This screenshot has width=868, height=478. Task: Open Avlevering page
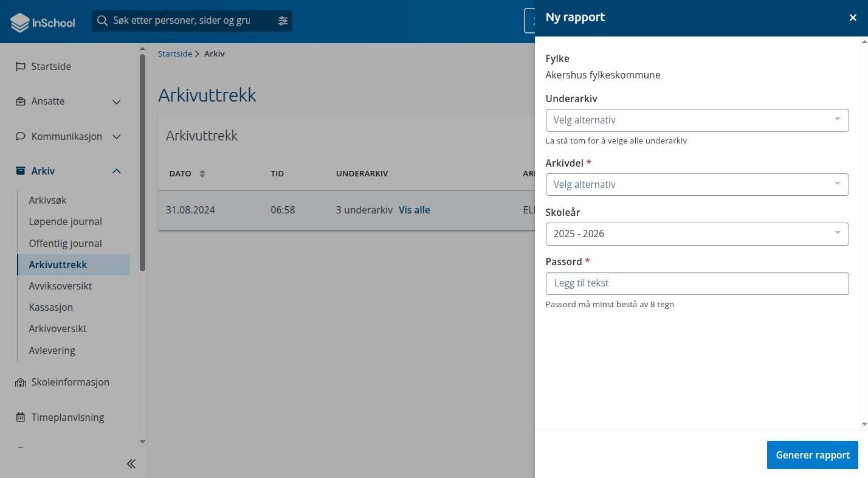[52, 351]
